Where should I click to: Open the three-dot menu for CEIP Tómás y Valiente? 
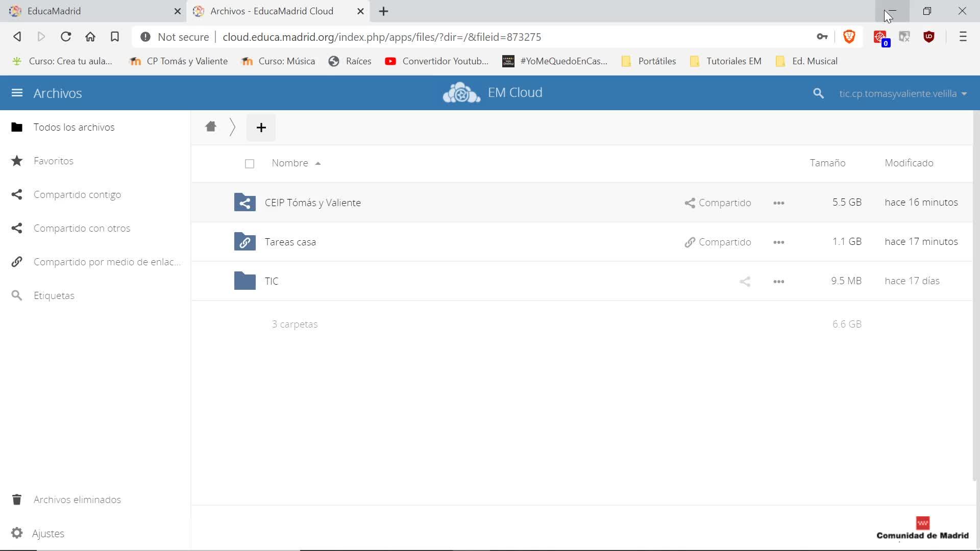click(778, 203)
